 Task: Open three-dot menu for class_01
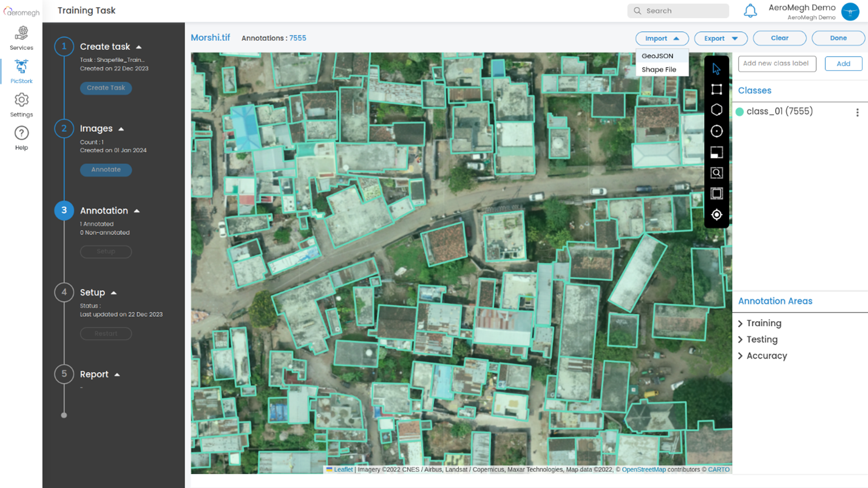pyautogui.click(x=857, y=112)
